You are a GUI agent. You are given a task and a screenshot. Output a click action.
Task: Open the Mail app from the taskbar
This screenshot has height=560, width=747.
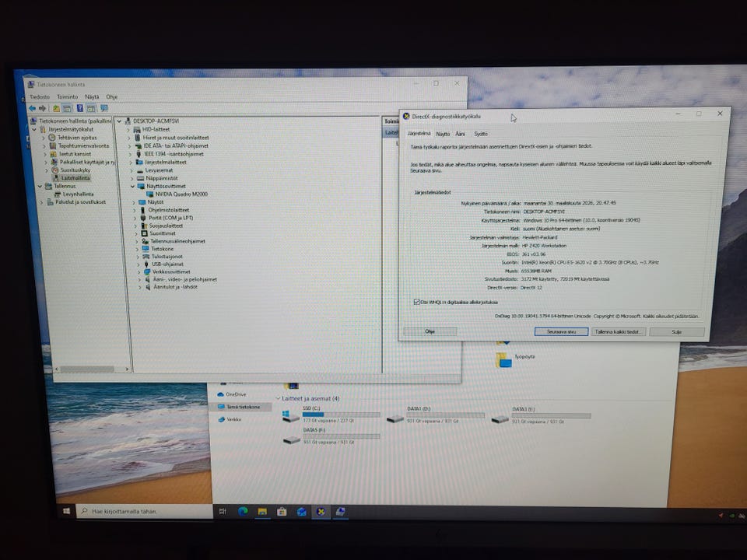[302, 512]
